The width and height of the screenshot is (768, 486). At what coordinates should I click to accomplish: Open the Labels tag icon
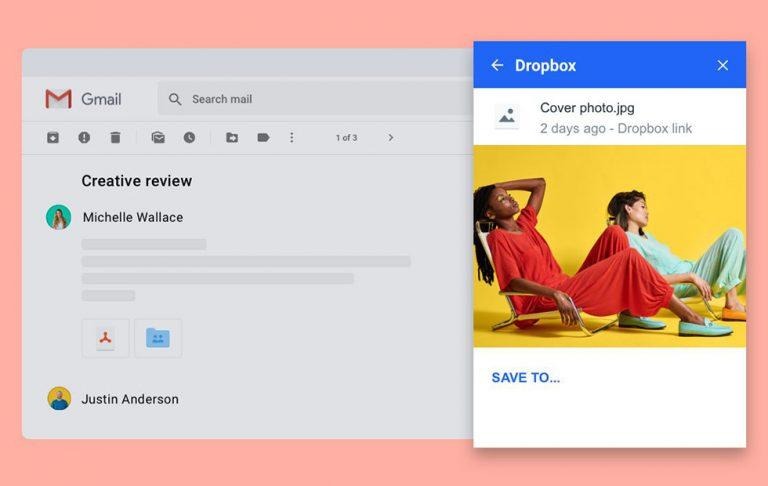click(264, 138)
